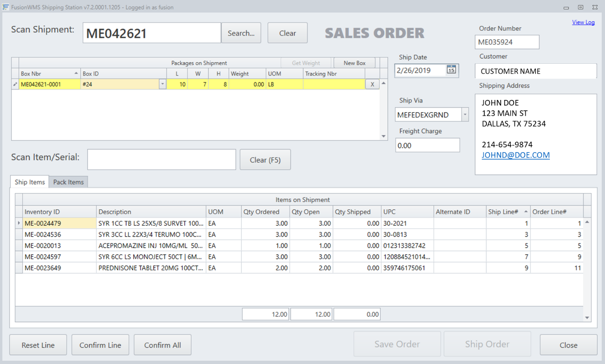Click Qty Ordered total 12.00 box
The image size is (605, 364).
pyautogui.click(x=266, y=314)
